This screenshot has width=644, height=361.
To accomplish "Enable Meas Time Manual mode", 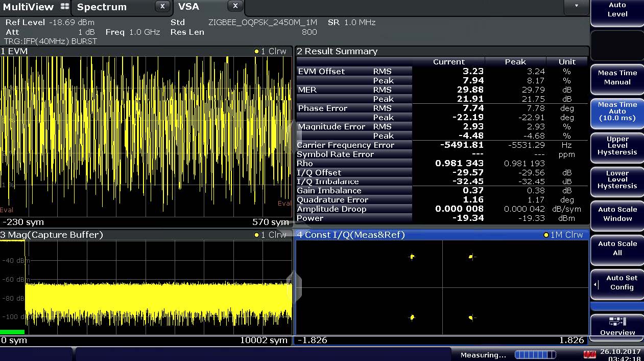I will (617, 78).
